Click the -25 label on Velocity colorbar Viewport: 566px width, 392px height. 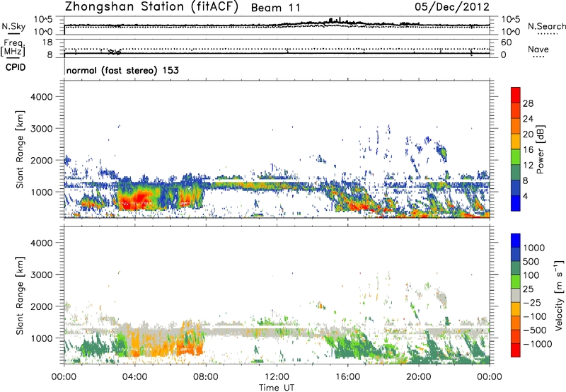[532, 303]
